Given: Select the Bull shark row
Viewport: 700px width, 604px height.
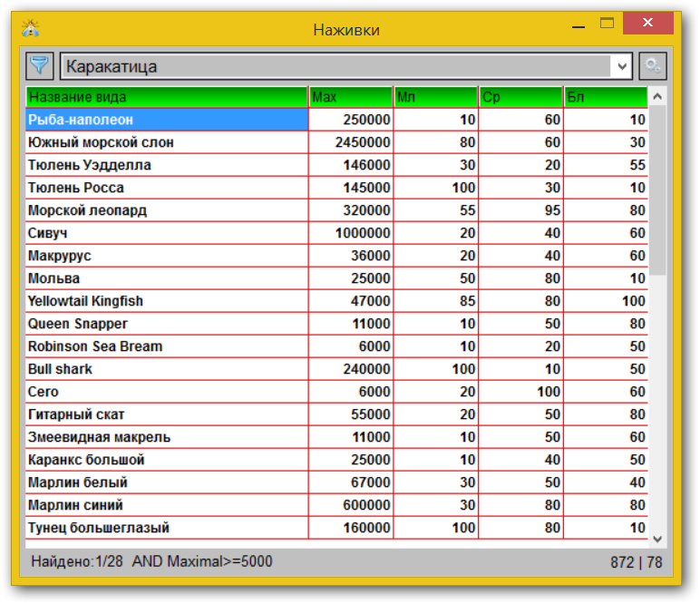Looking at the screenshot, I should click(167, 369).
